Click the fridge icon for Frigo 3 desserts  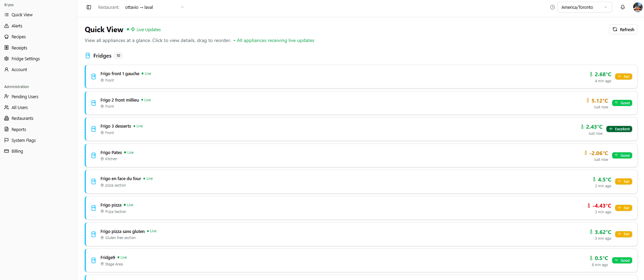94,129
